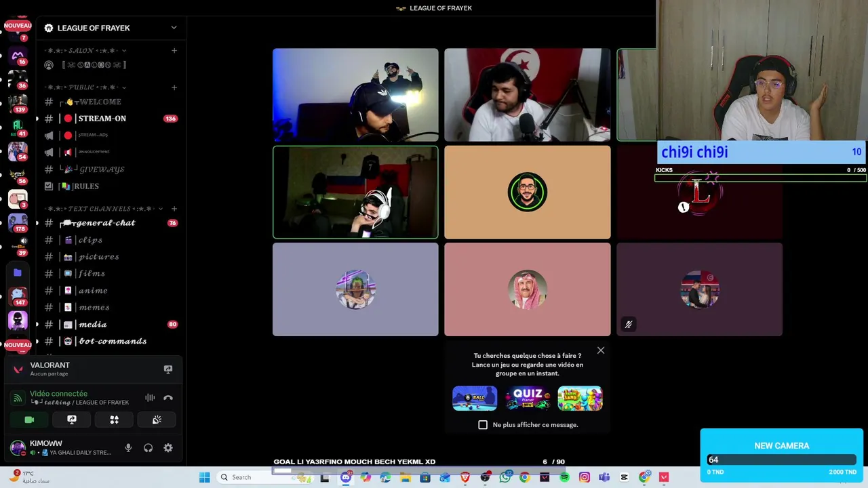The height and width of the screenshot is (488, 868).
Task: Open the KIMOWW user profile avatar
Action: pyautogui.click(x=18, y=448)
